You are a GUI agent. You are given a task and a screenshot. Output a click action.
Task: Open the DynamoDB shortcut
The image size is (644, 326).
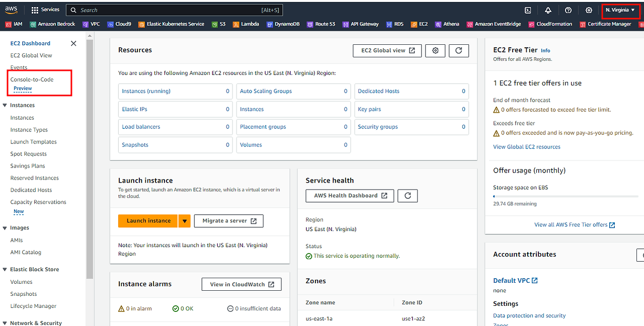coord(283,24)
